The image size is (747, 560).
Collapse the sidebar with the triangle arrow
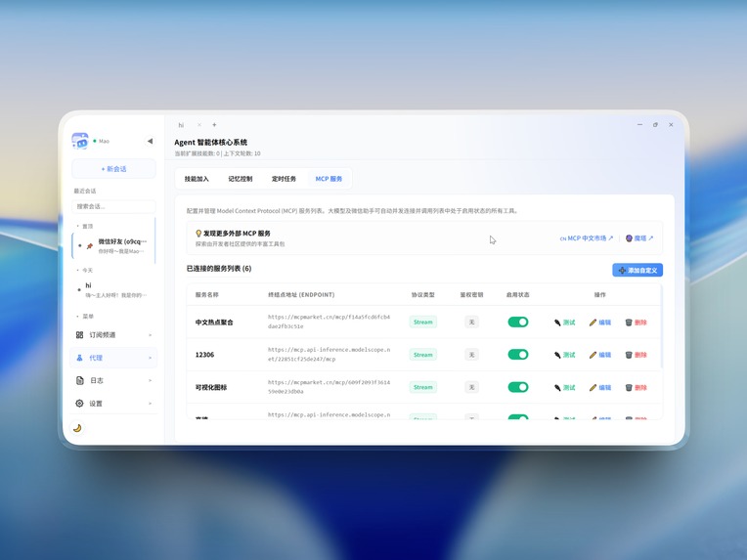(150, 141)
